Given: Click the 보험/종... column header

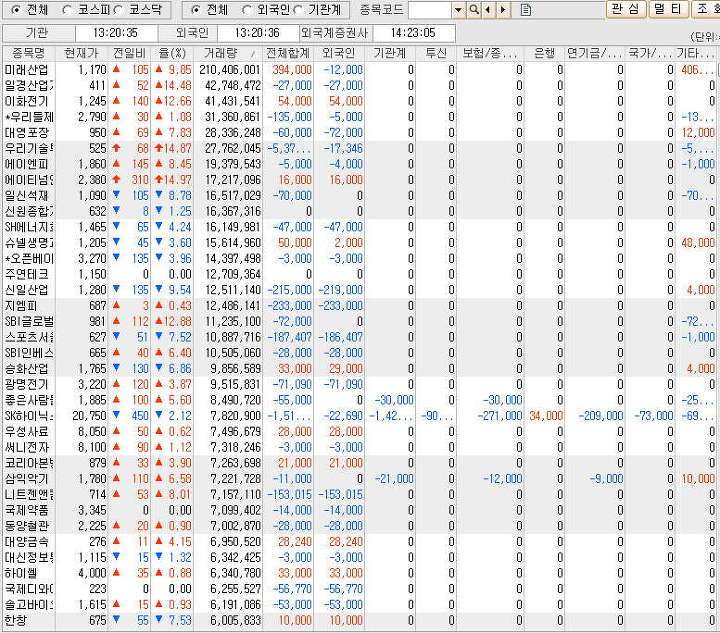Looking at the screenshot, I should (x=490, y=53).
